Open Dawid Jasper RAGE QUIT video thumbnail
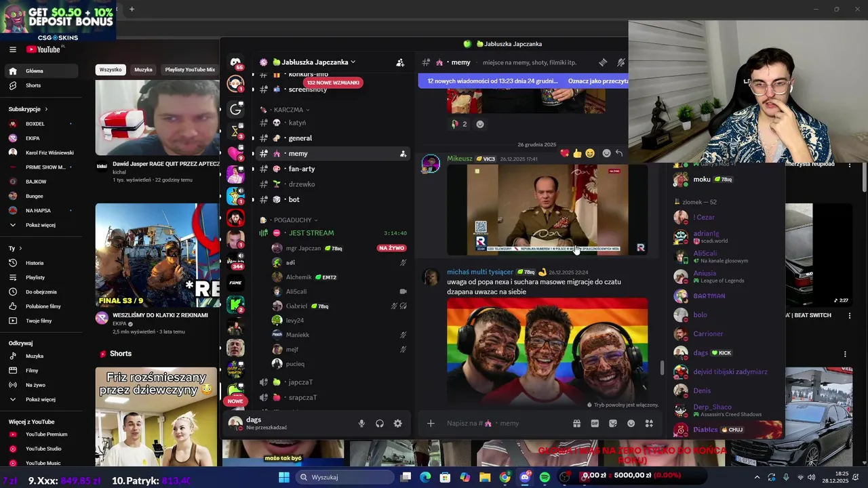The image size is (868, 488). (157, 118)
